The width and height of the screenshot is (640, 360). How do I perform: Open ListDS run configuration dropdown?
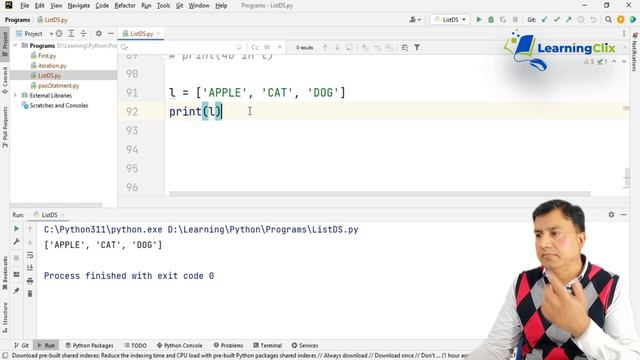click(450, 20)
